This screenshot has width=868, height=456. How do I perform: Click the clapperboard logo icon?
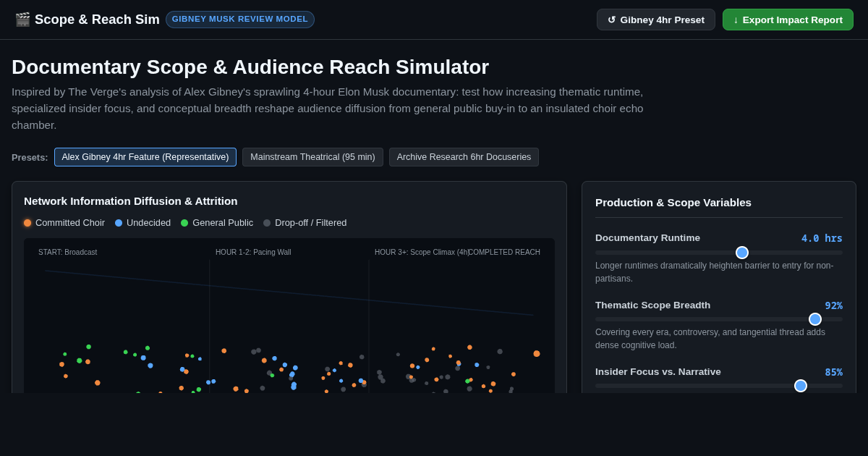(x=22, y=20)
